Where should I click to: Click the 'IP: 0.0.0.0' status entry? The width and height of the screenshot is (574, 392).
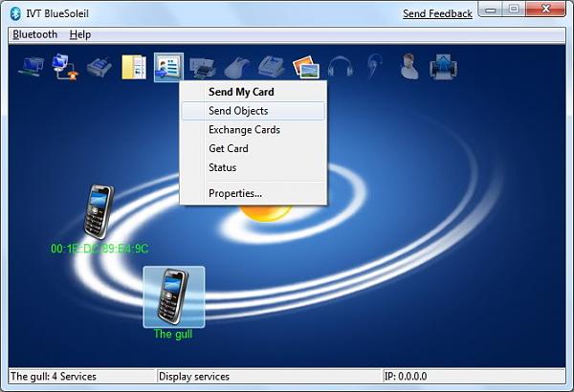coord(406,377)
